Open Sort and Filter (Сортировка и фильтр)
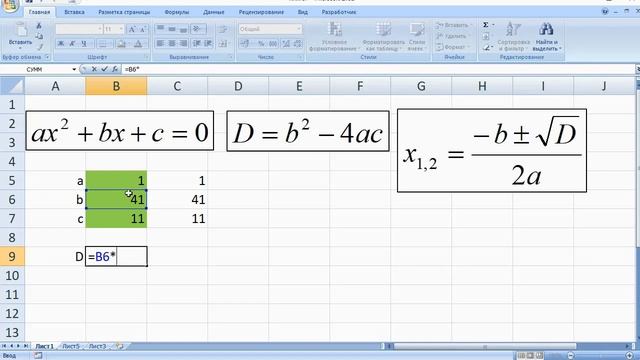This screenshot has height=360, width=640. (513, 37)
